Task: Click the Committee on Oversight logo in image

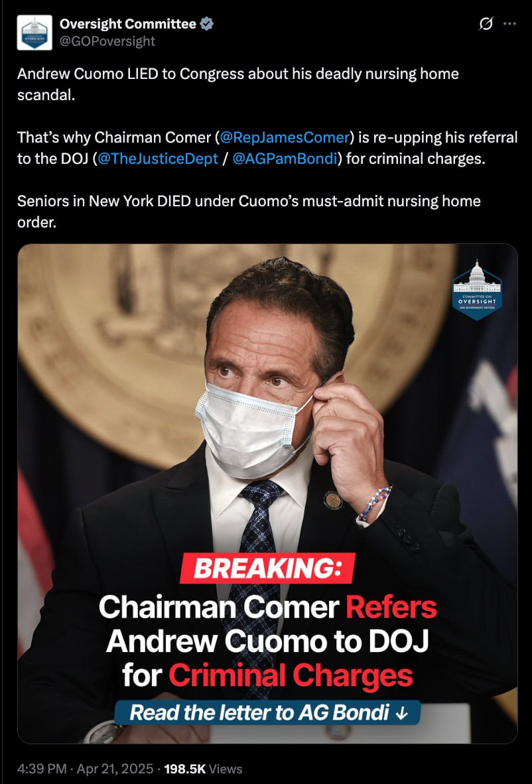Action: pyautogui.click(x=476, y=290)
